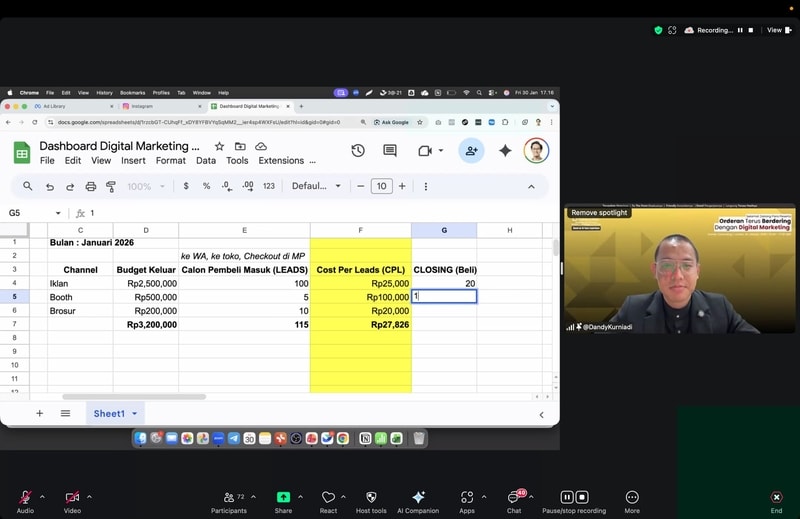Click the Paint format icon in toolbar
Viewport: 800px width, 519px height.
[x=111, y=186]
